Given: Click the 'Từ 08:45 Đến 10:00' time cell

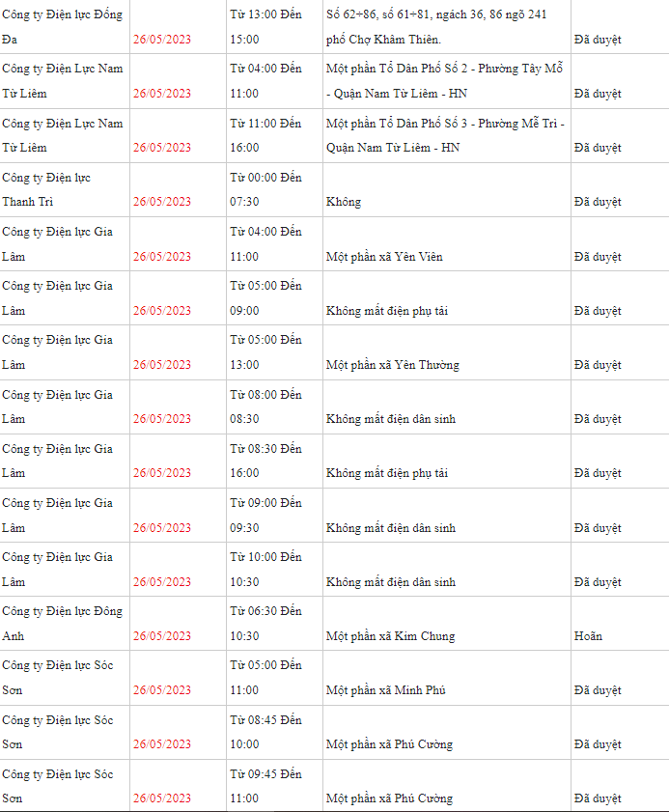Looking at the screenshot, I should pyautogui.click(x=274, y=732).
